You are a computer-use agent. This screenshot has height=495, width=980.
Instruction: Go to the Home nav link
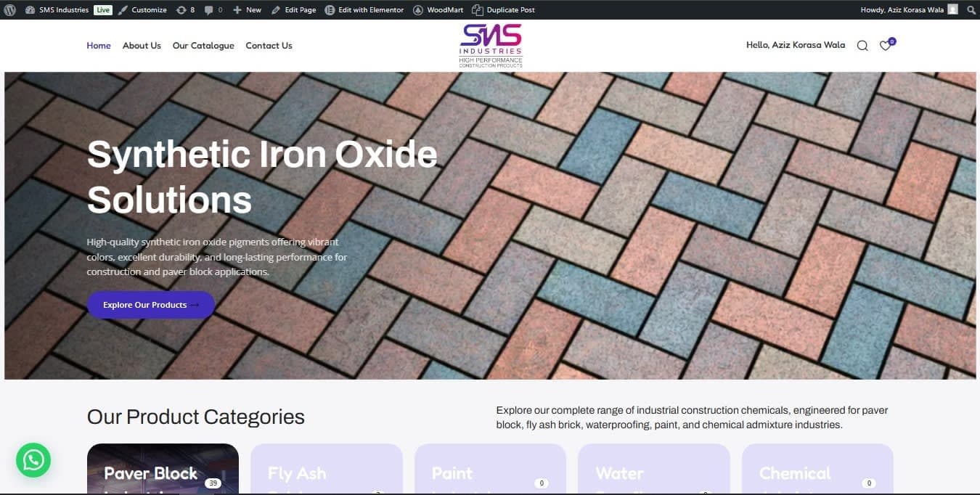click(99, 45)
